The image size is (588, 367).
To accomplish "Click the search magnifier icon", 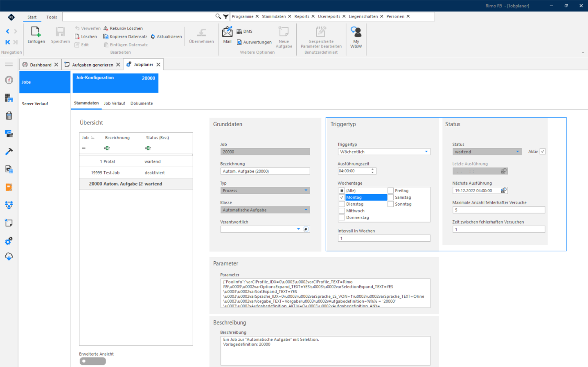I will tap(218, 16).
